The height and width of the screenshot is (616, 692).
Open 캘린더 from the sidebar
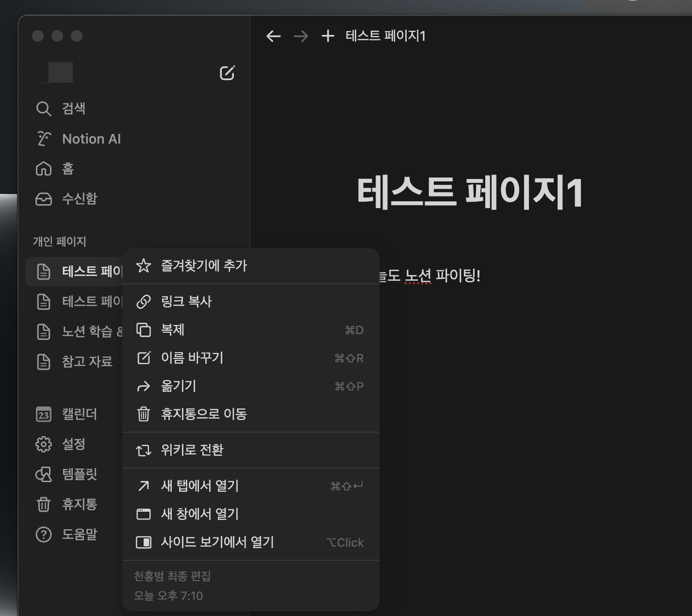click(74, 415)
